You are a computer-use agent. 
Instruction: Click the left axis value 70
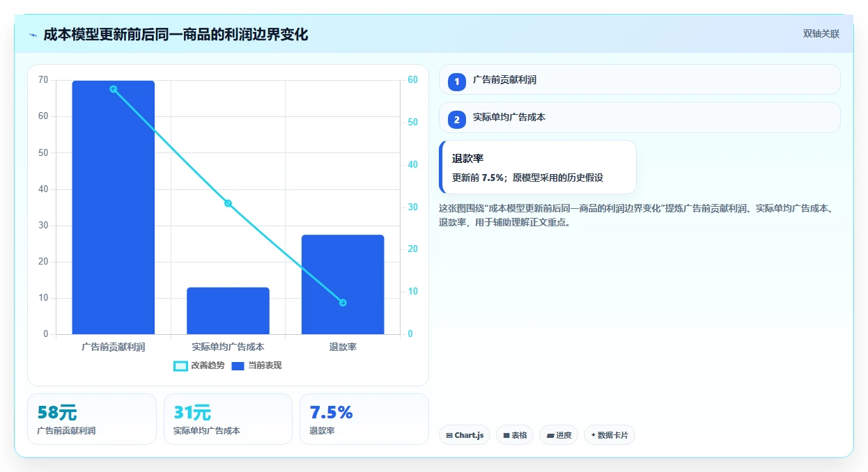click(x=43, y=80)
